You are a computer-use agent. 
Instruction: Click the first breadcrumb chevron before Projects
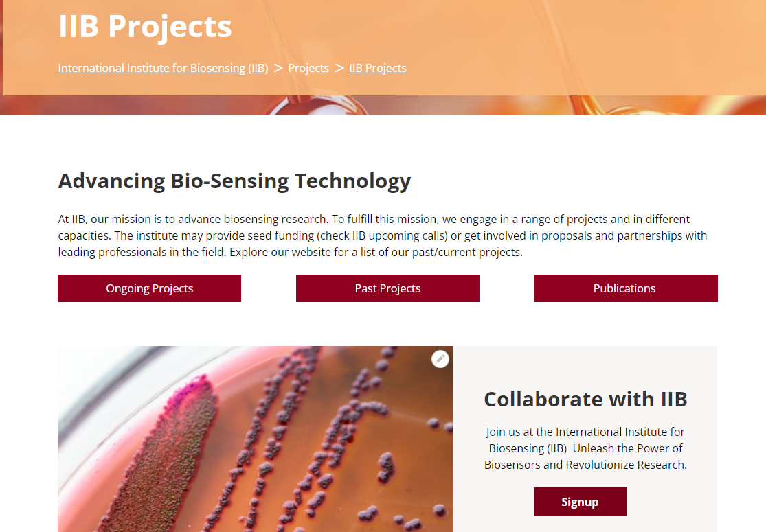pyautogui.click(x=278, y=68)
